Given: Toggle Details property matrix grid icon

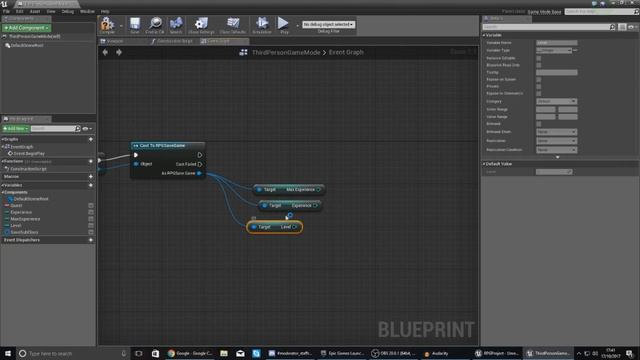Looking at the screenshot, I should [x=622, y=27].
